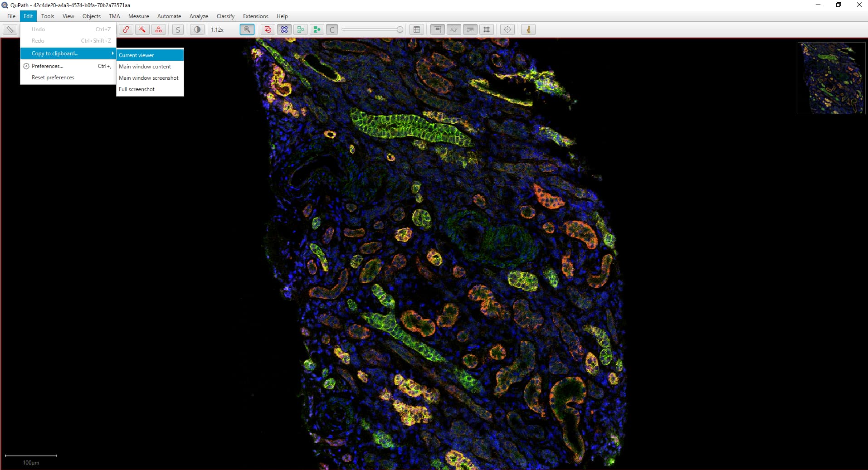This screenshot has width=868, height=470.
Task: Choose Preferences from the Edit menu
Action: coord(47,66)
